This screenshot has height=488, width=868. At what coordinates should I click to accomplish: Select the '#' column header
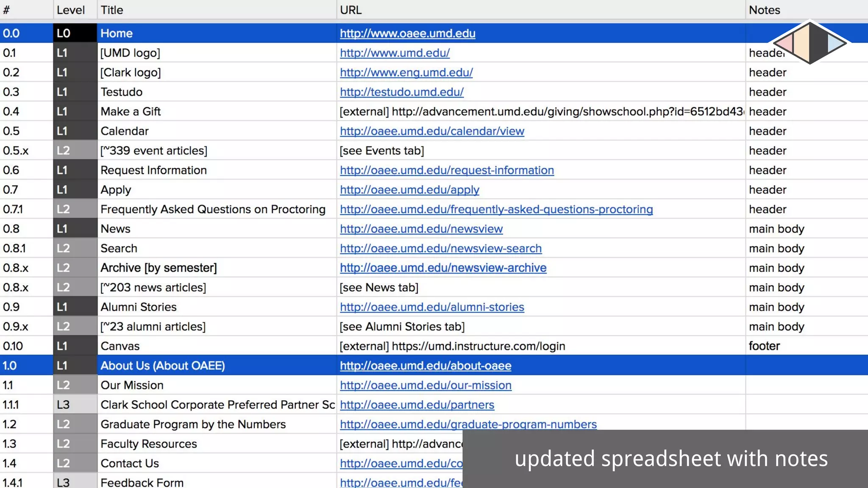click(26, 10)
